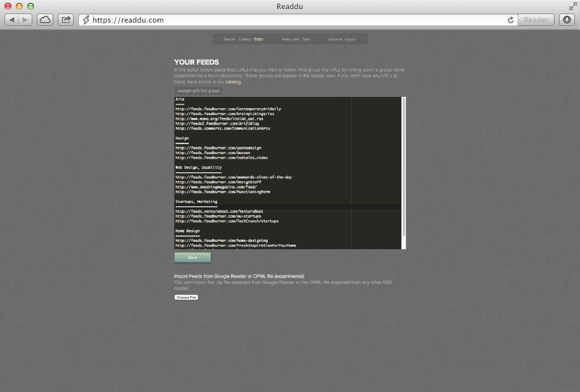
Task: Click the smashingmagazine.com/feed/ URL
Action: pyautogui.click(x=216, y=187)
